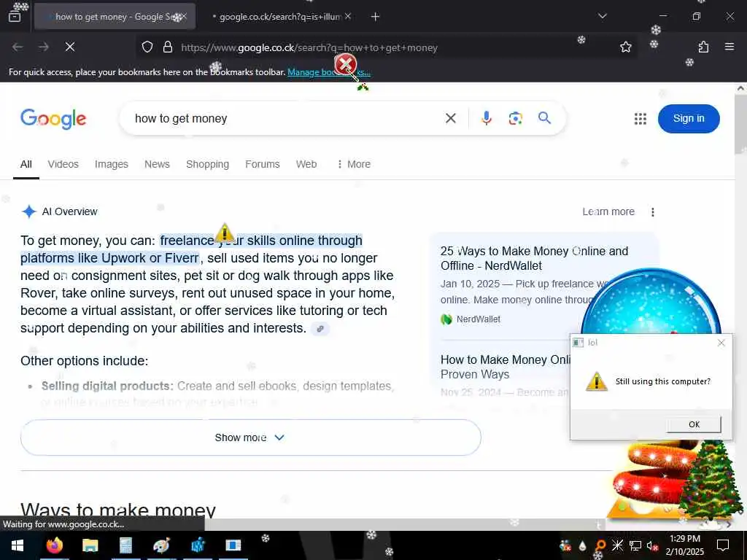
Task: Open AI Overview source link chip
Action: 320,329
